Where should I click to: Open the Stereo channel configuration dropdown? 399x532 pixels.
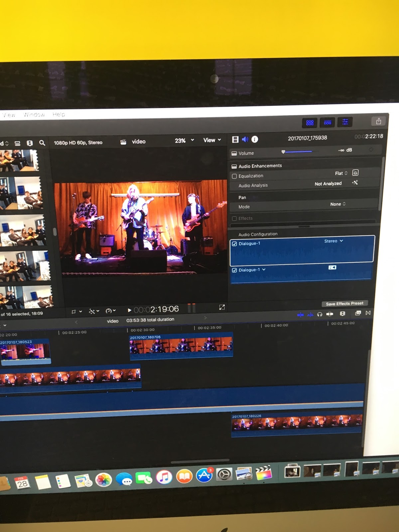pyautogui.click(x=333, y=241)
